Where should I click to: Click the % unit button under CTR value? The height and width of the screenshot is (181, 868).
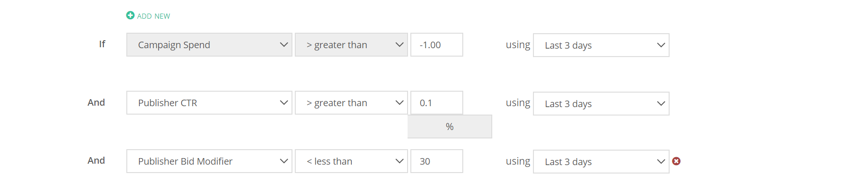click(x=450, y=127)
